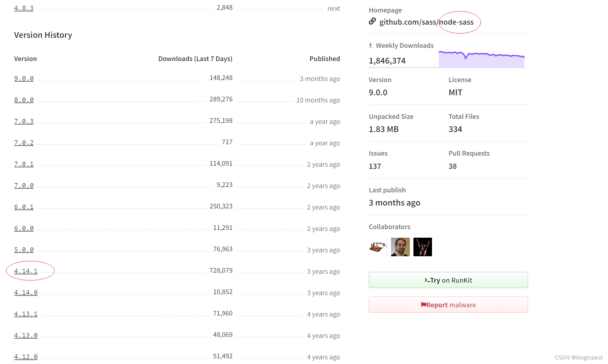Click the Weekly Downloads arrow icon
This screenshot has height=364, width=608.
coord(371,45)
